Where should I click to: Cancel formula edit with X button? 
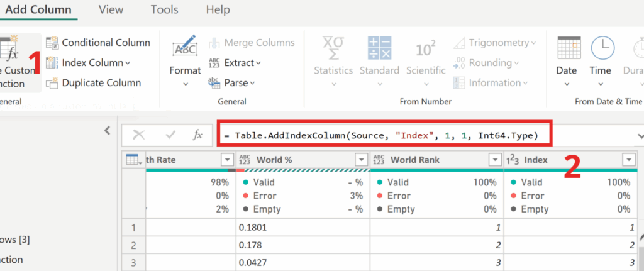[139, 135]
